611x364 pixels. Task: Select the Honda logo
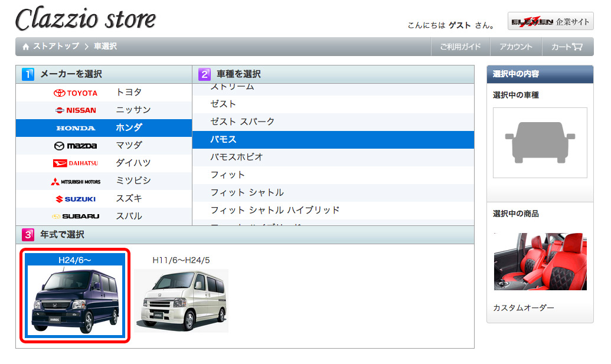point(76,128)
